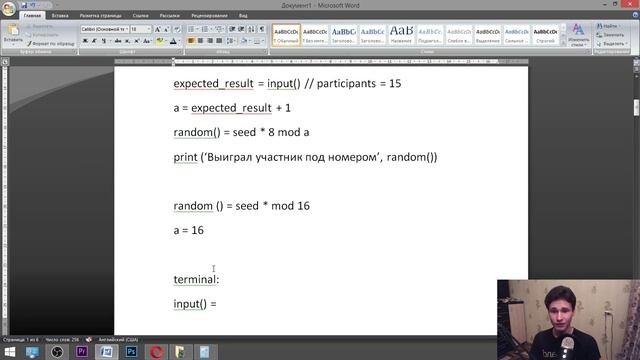
Task: Open Opera browser from the taskbar
Action: pos(156,352)
